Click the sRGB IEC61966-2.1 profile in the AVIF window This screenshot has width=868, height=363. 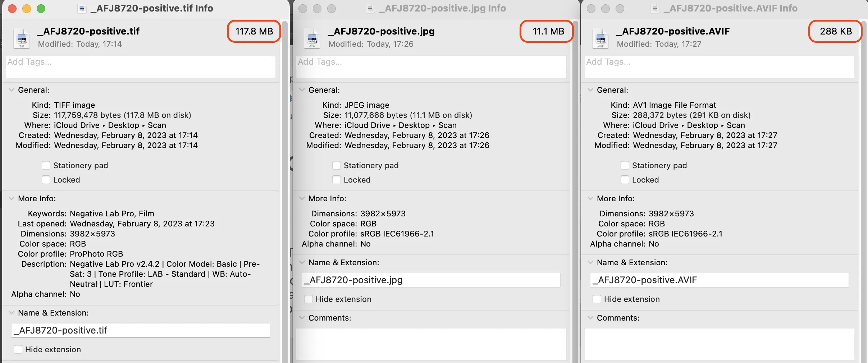coord(686,234)
